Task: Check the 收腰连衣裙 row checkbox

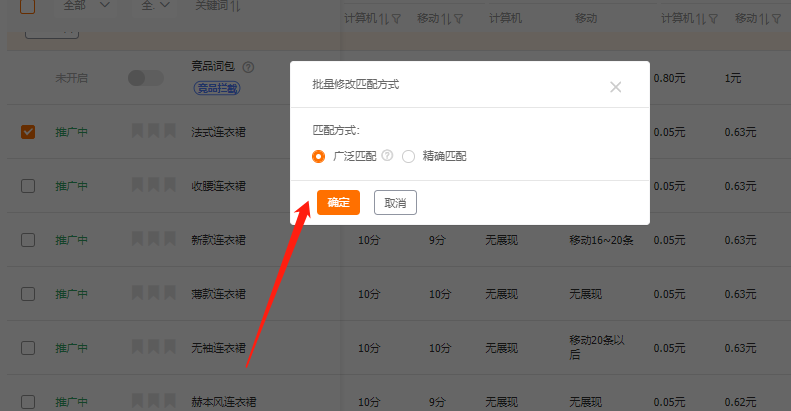Action: [x=28, y=186]
